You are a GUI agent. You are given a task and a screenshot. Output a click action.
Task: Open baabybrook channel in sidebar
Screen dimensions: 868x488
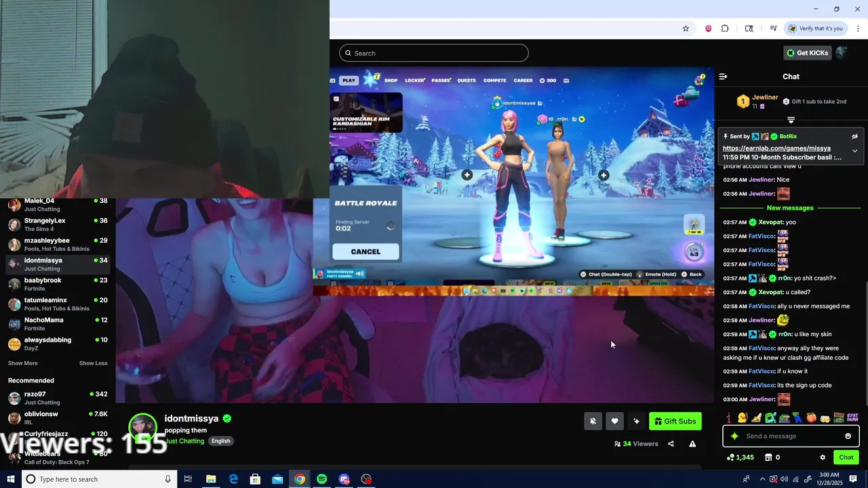point(58,284)
